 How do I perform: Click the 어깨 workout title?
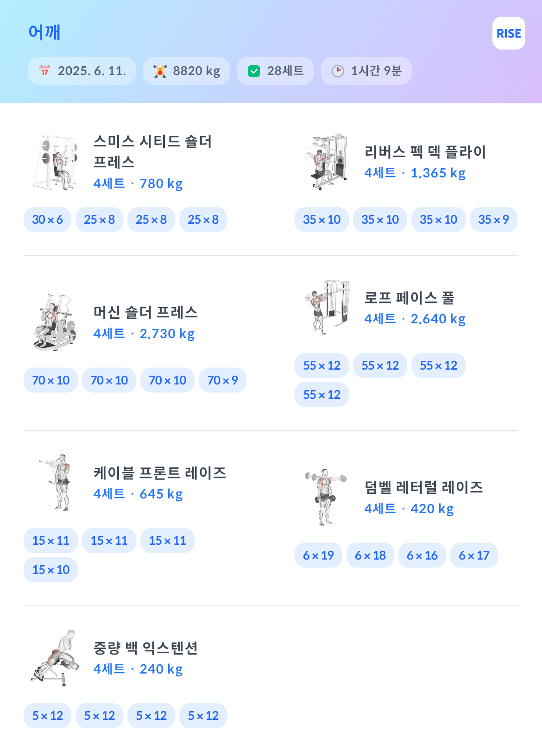coord(44,32)
